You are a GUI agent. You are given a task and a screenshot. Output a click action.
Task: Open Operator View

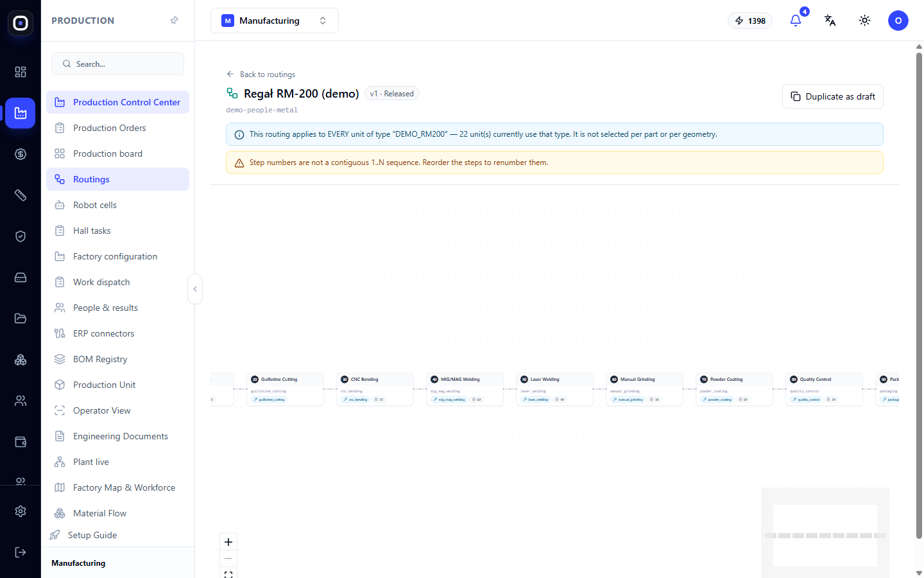(117, 410)
